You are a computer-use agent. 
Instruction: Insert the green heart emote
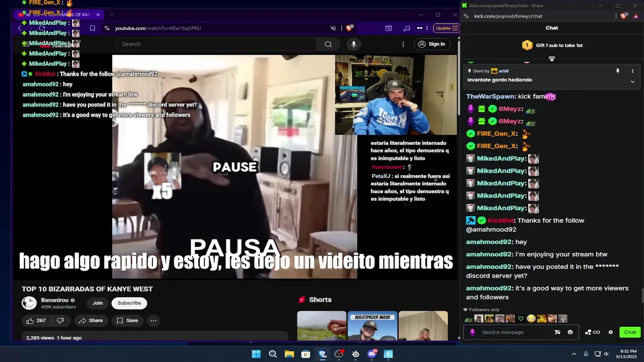[521, 319]
